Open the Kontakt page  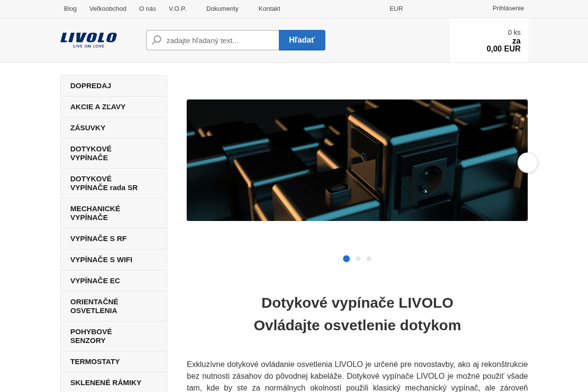pyautogui.click(x=269, y=8)
